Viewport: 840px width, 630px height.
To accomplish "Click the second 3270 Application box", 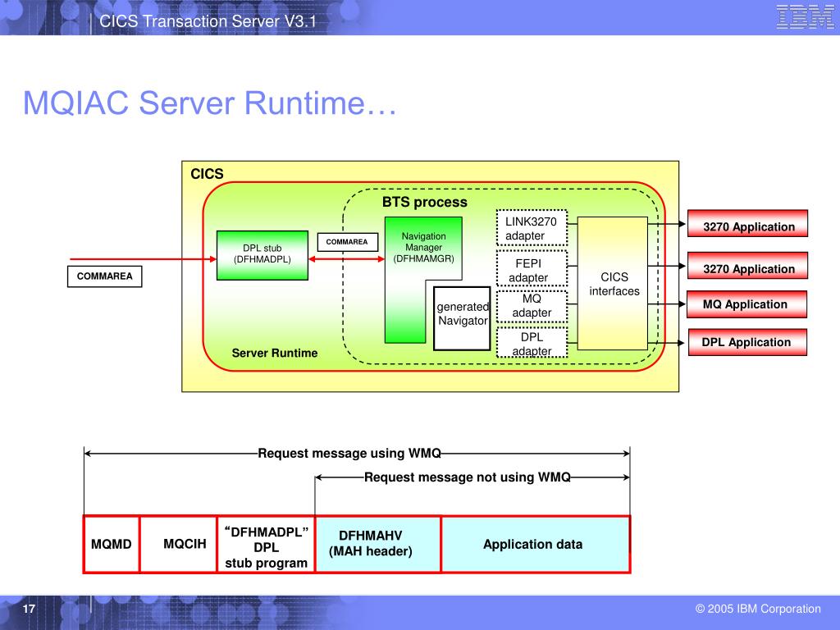I will coord(748,267).
